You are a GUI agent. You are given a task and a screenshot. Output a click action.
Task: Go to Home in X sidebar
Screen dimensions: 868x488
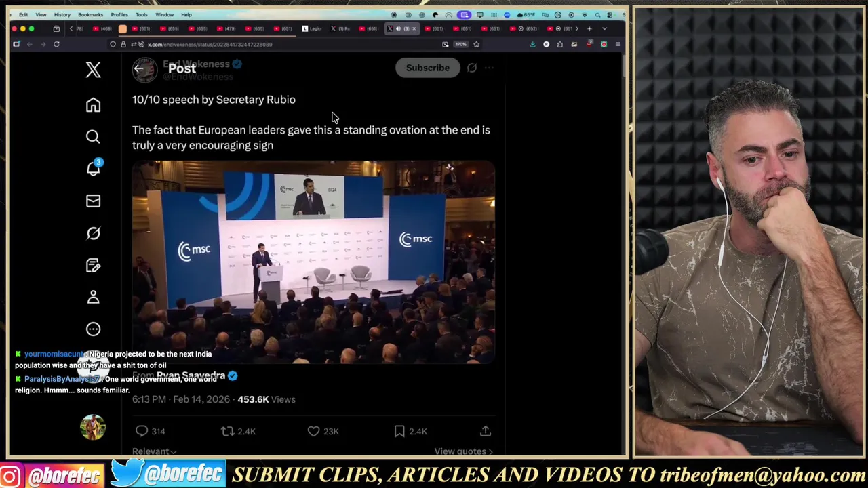[x=93, y=105]
